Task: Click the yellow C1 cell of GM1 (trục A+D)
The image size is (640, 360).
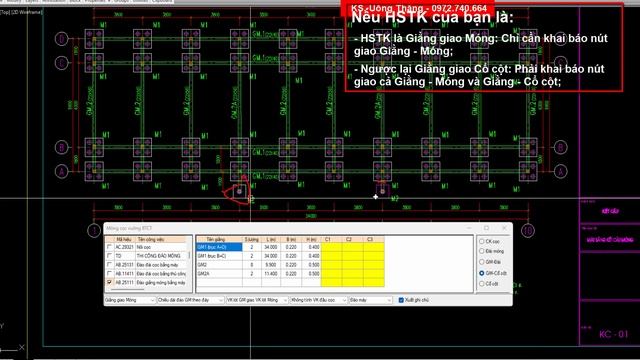Action: coord(331,247)
